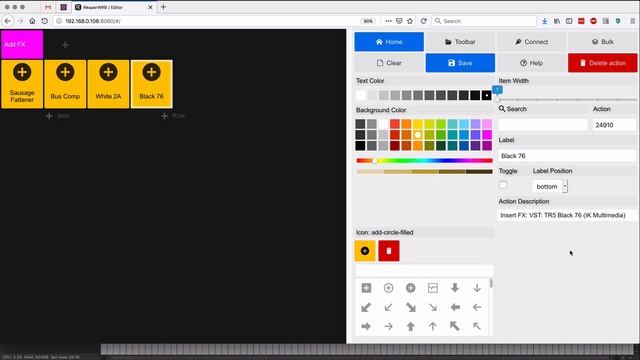The width and height of the screenshot is (640, 360).
Task: Go to browser home page
Action: point(32,21)
